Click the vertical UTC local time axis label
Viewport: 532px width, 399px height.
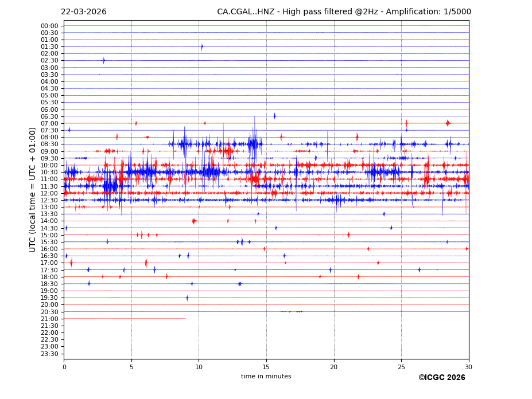(x=33, y=189)
